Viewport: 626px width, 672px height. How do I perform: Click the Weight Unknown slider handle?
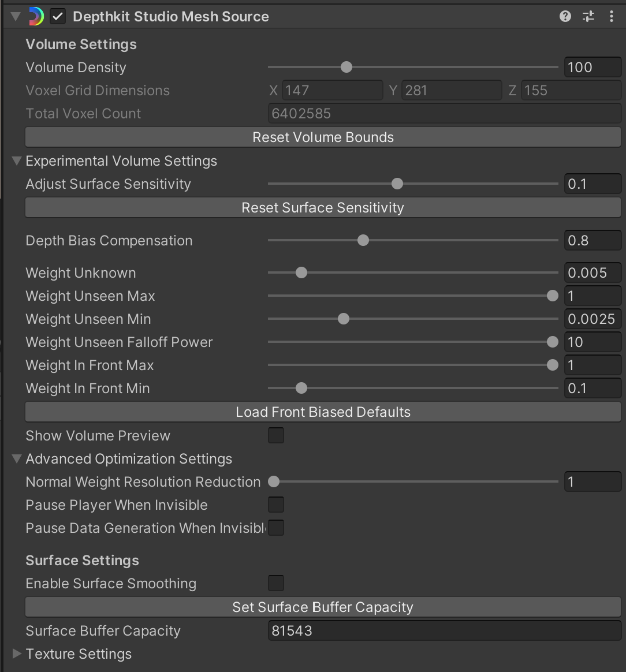point(301,272)
